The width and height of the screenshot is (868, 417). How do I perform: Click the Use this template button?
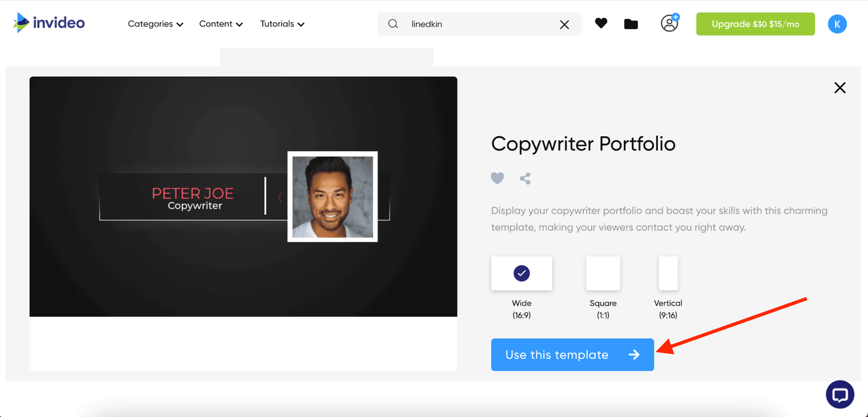(572, 354)
